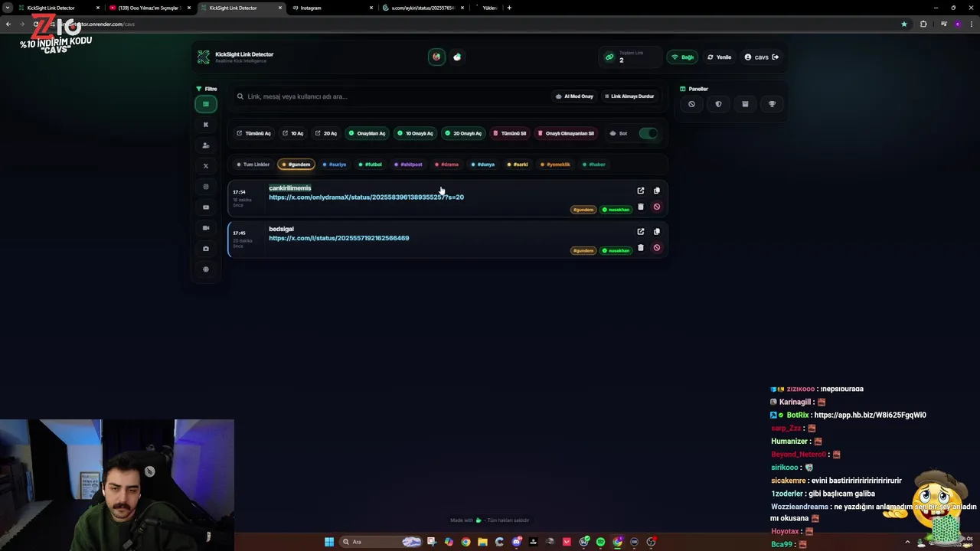Select the #yemeklik tag filter

[x=556, y=165]
